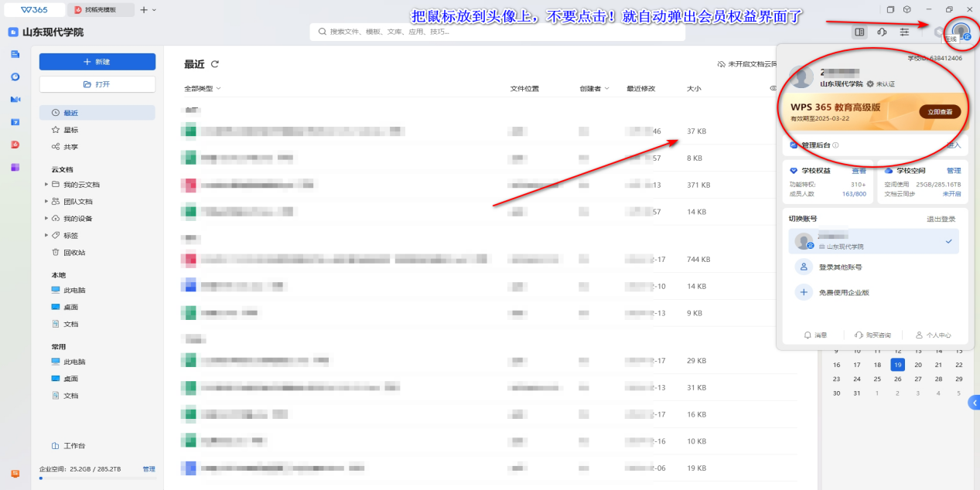The image size is (980, 490).
Task: Click the info icon beside 管理后台
Action: [x=835, y=145]
